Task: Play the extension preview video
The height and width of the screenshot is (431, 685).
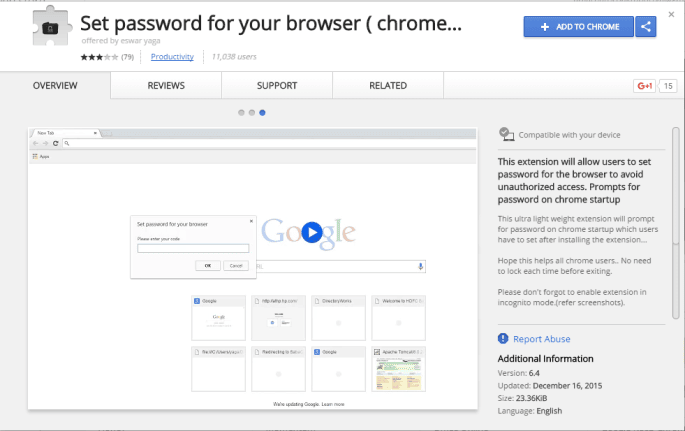Action: click(x=312, y=232)
